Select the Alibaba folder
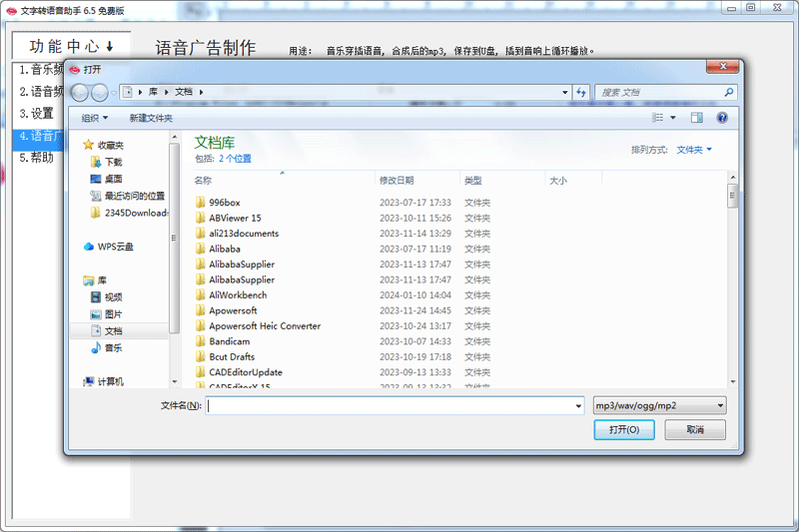 (225, 249)
